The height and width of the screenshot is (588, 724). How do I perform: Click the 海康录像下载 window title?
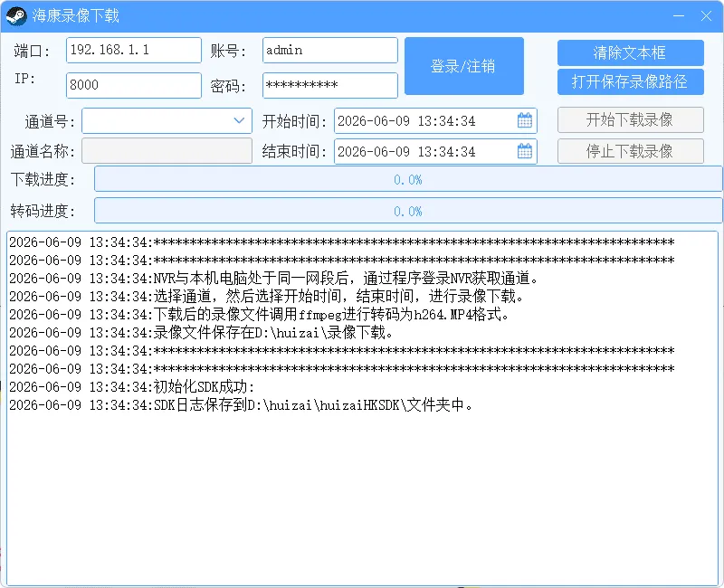click(76, 16)
